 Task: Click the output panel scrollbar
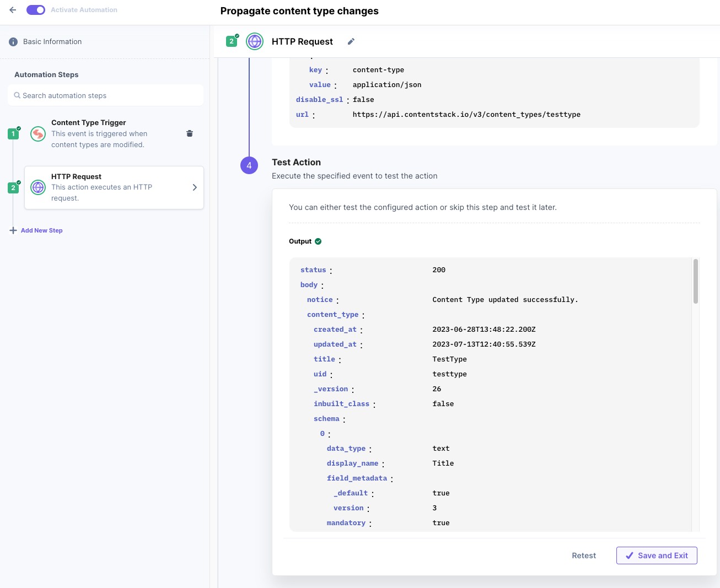pos(696,281)
